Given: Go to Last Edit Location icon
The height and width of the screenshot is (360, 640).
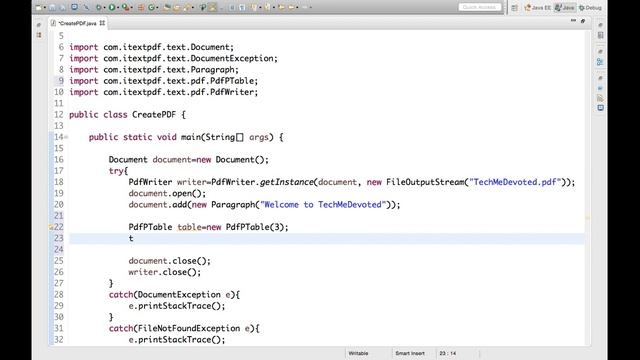Looking at the screenshot, I should click(x=281, y=7).
